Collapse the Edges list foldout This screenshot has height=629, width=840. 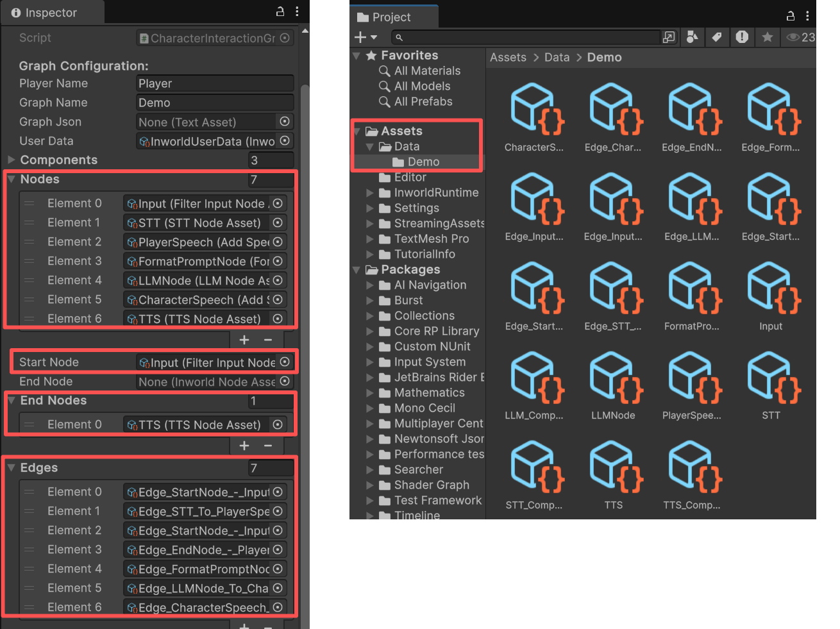pyautogui.click(x=12, y=468)
